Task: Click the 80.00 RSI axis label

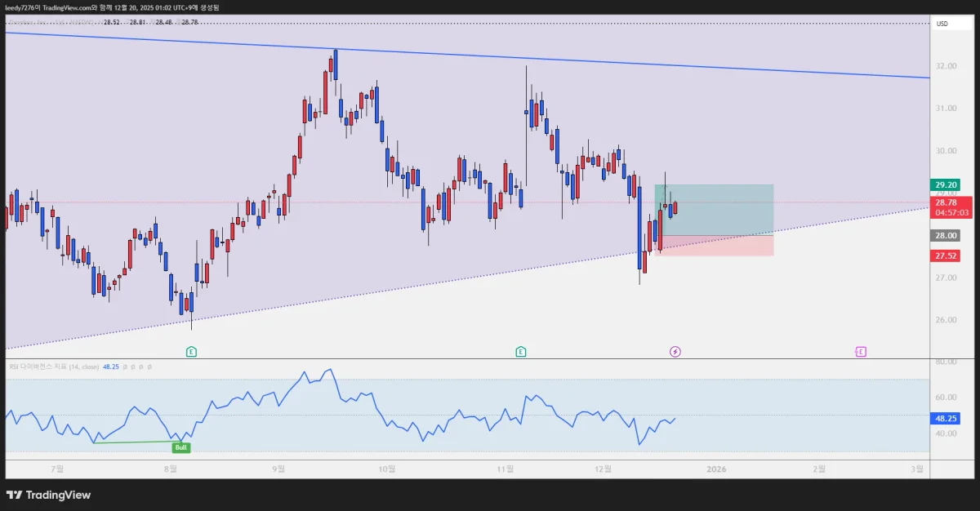Action: click(947, 362)
